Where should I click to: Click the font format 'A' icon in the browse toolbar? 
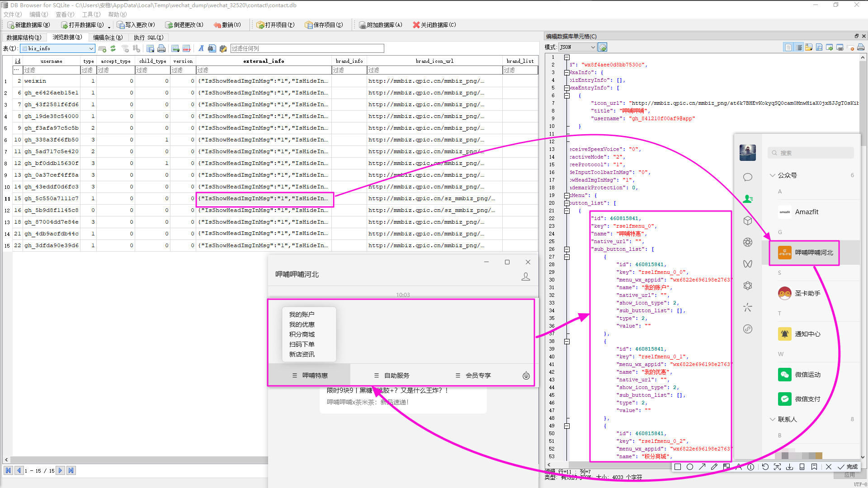click(x=201, y=48)
